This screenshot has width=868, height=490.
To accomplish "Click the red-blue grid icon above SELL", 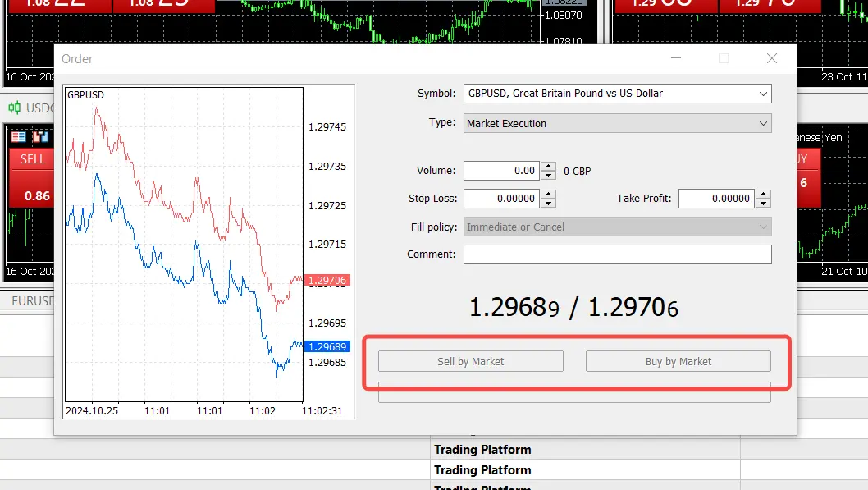I will point(18,137).
